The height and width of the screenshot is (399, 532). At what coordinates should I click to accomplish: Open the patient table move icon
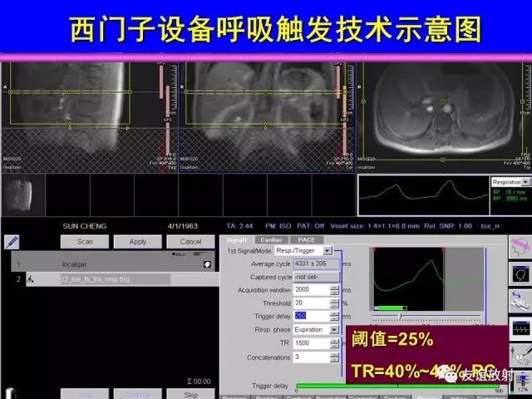(520, 301)
